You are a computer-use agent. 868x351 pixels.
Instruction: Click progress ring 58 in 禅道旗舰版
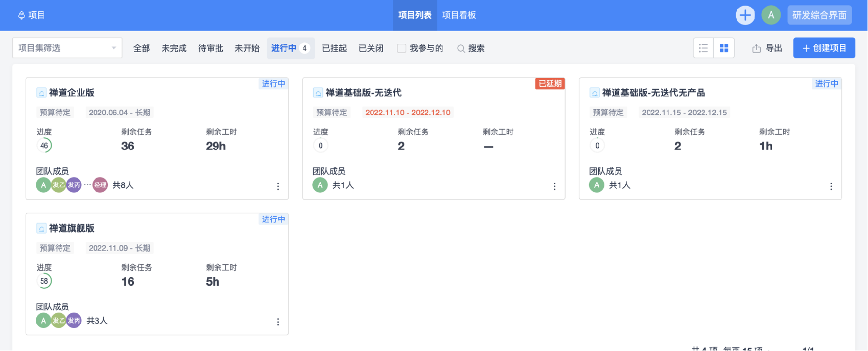pos(44,281)
